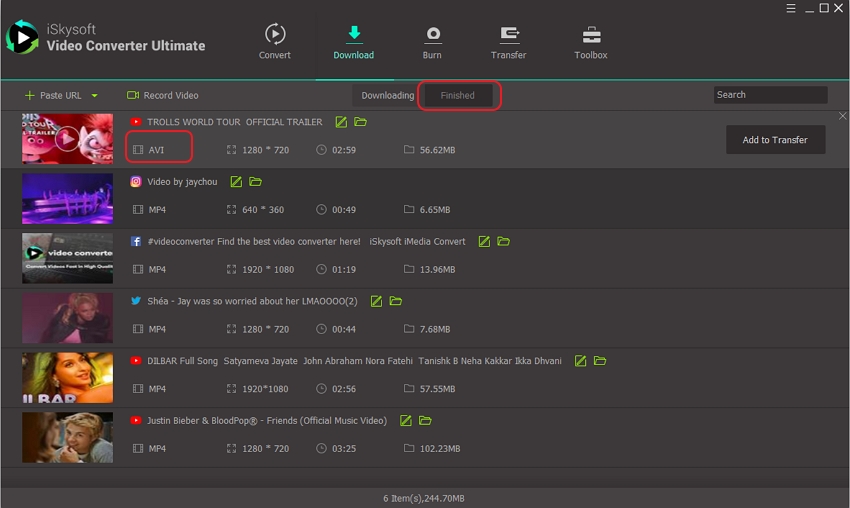The width and height of the screenshot is (850, 508).
Task: Expand the Paste URL dropdown arrow
Action: 95,96
